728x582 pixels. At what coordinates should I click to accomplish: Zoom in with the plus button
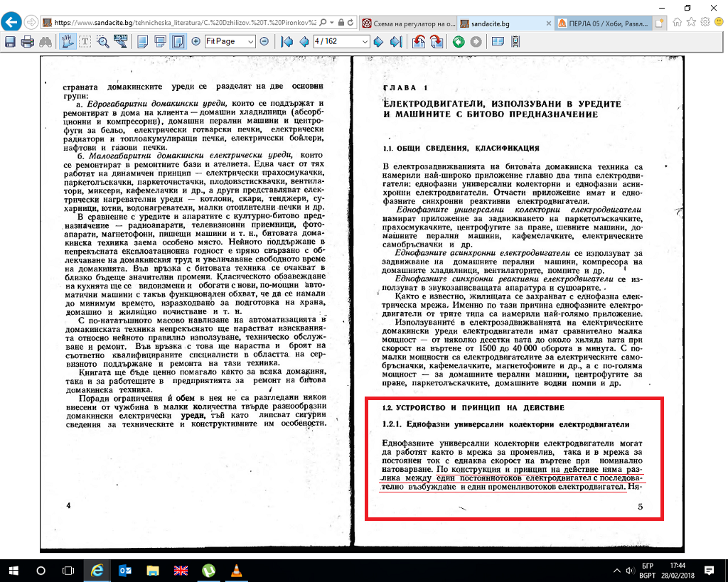(196, 42)
